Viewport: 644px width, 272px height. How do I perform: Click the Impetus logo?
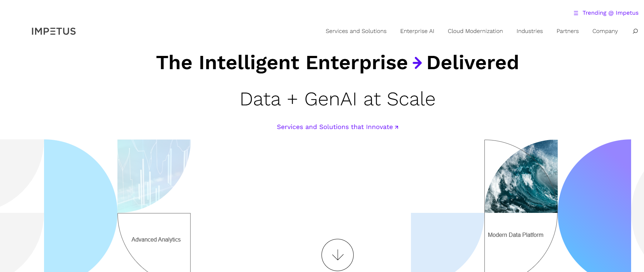tap(54, 32)
